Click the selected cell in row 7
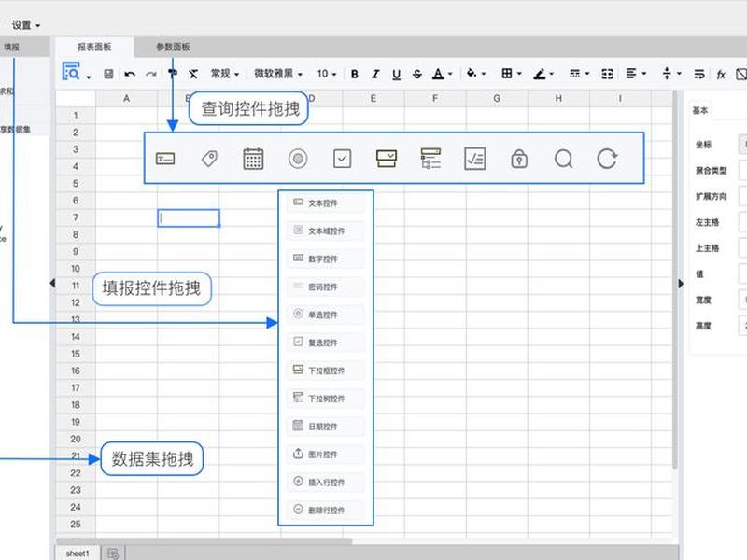 pyautogui.click(x=189, y=218)
